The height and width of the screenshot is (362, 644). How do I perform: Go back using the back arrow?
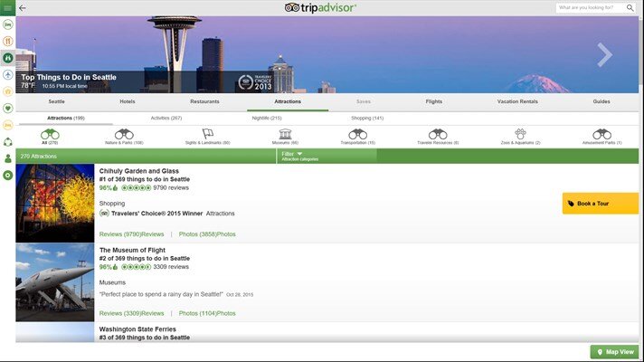22,7
